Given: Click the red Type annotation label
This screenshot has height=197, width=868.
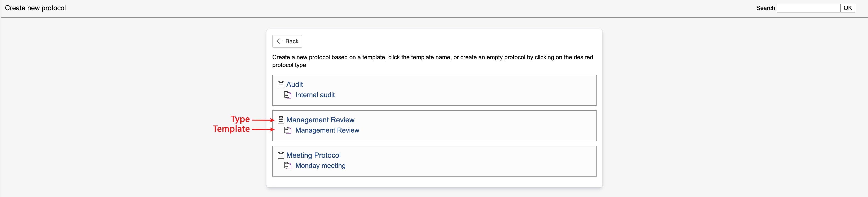Looking at the screenshot, I should 240,119.
